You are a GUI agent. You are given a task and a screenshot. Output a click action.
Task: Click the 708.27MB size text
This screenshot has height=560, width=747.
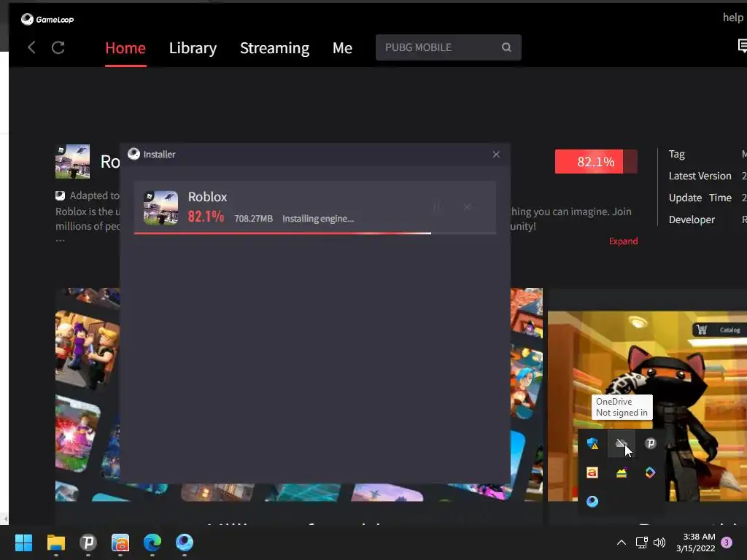[253, 219]
